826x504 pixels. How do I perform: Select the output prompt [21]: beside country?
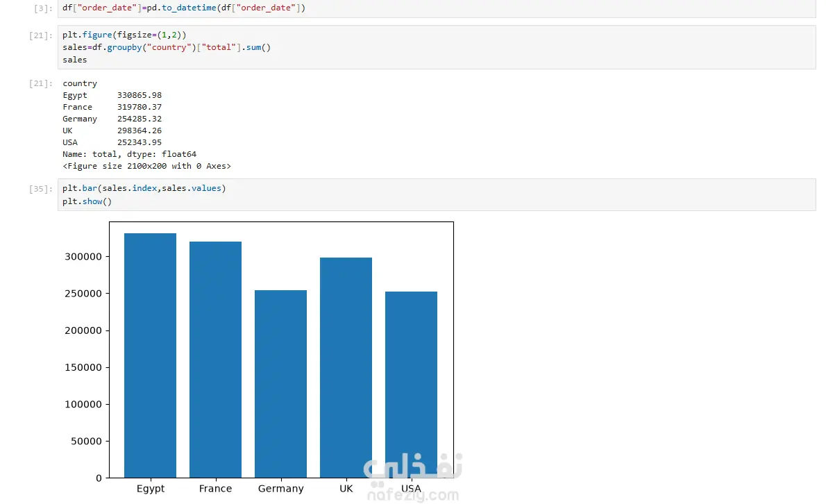click(x=40, y=83)
